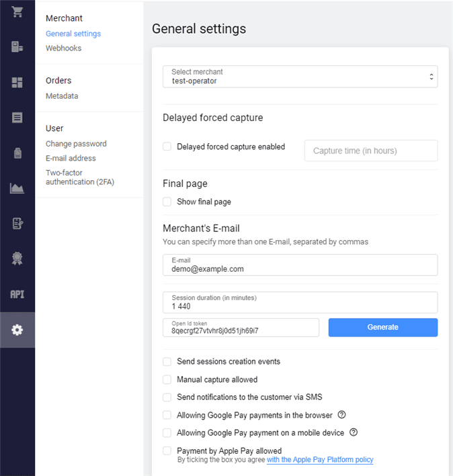Open Change password under User
The image size is (453, 476).
(76, 144)
